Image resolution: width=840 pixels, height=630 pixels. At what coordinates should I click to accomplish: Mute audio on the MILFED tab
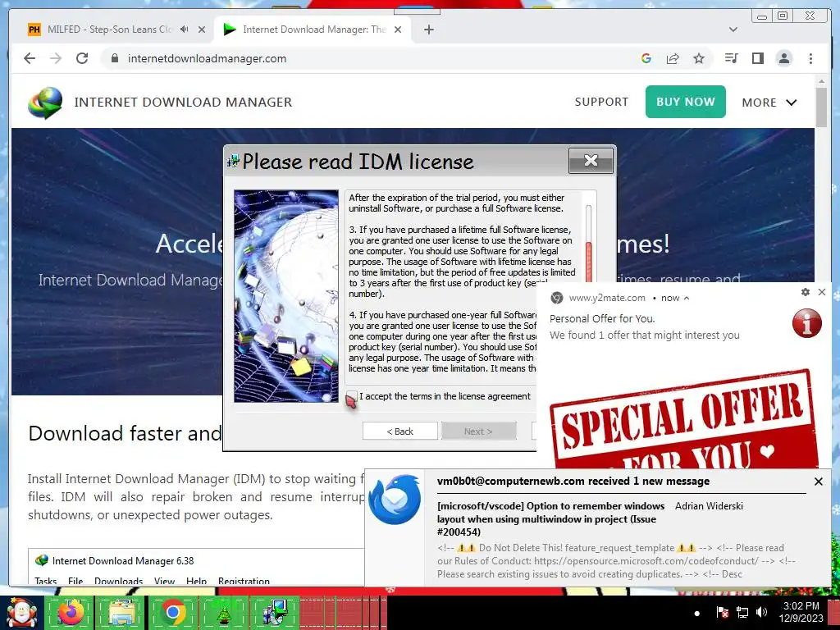(185, 30)
